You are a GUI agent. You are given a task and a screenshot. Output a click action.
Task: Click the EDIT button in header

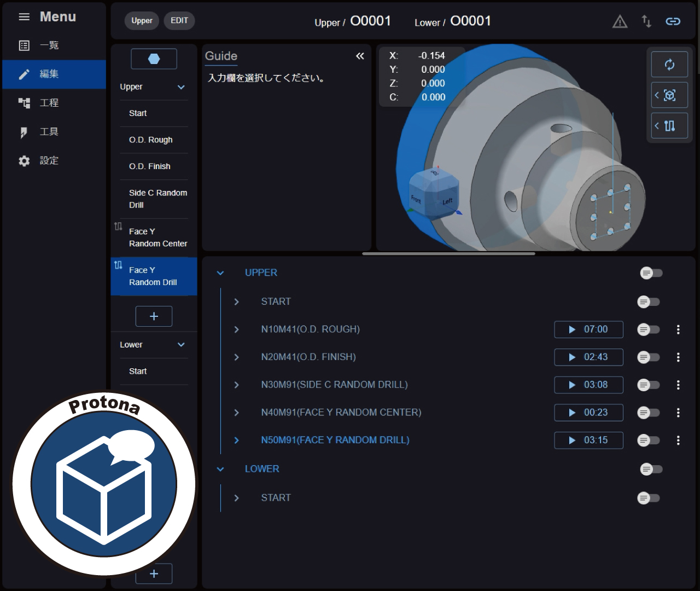click(x=179, y=21)
